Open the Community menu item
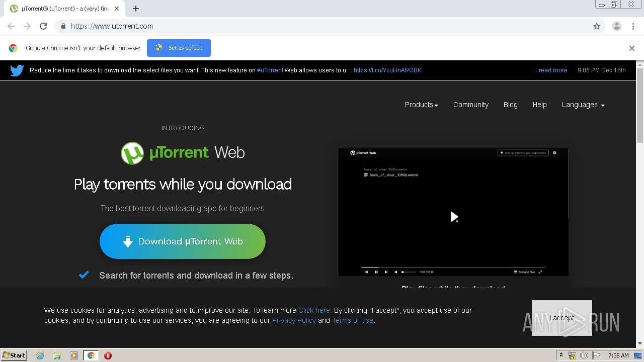 click(x=471, y=105)
